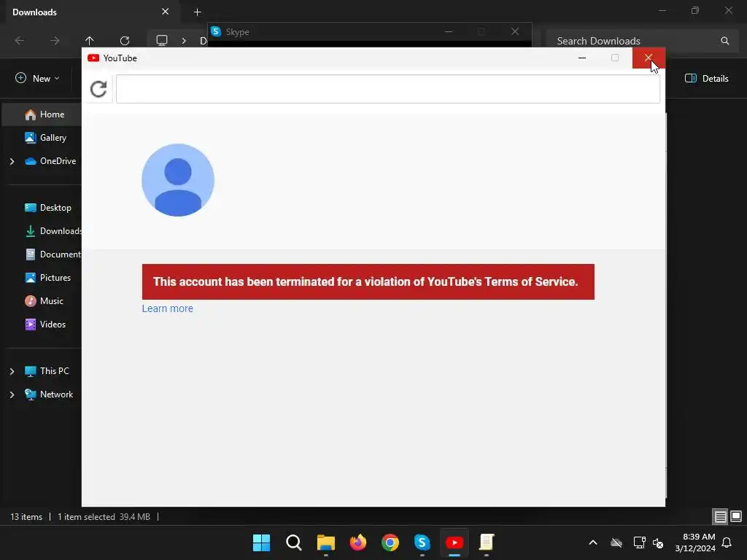The height and width of the screenshot is (560, 747).
Task: Minimize the YouTube window
Action: (581, 58)
